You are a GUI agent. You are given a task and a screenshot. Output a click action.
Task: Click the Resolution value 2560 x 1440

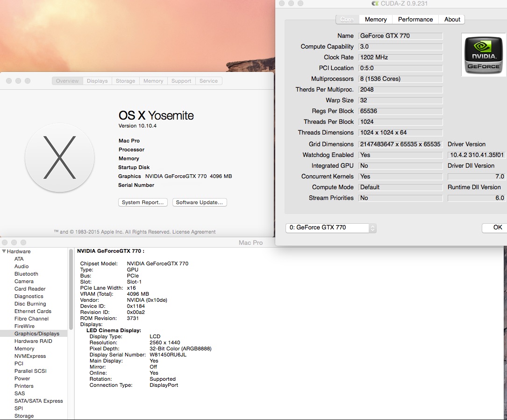tap(164, 342)
